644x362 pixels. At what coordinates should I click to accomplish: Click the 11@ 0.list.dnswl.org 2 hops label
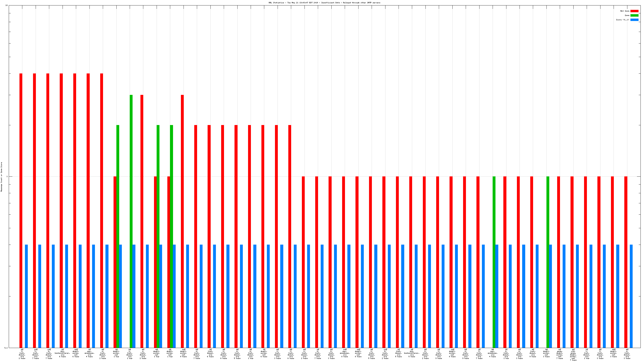[385, 354]
